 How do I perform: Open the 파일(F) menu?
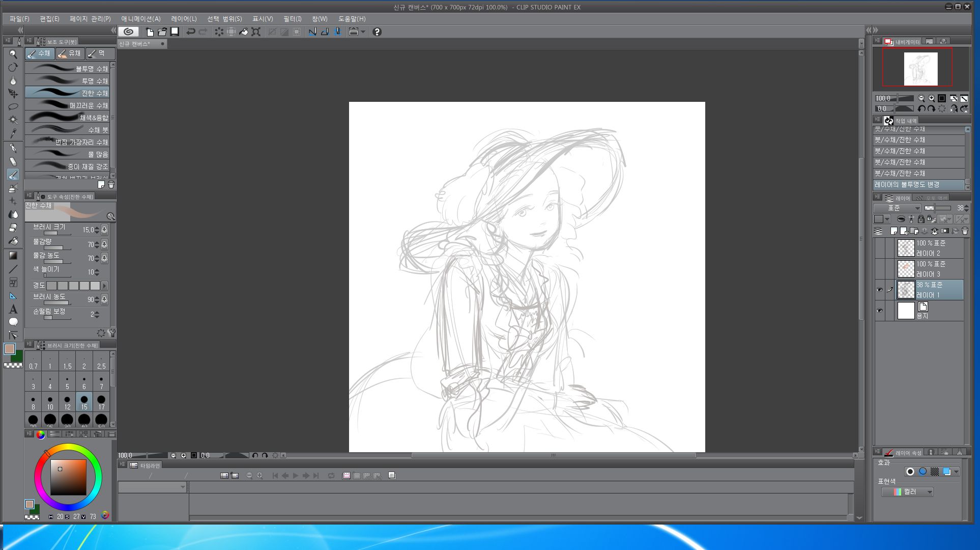click(19, 19)
